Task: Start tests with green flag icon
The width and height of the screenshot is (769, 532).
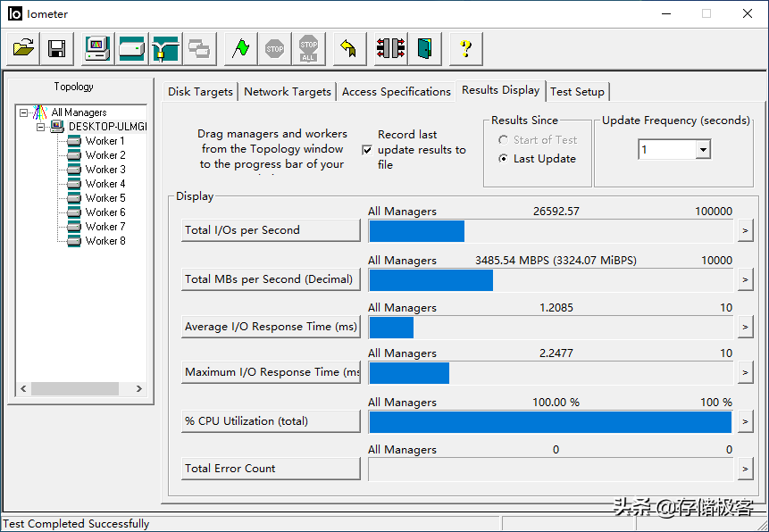Action: [x=240, y=48]
